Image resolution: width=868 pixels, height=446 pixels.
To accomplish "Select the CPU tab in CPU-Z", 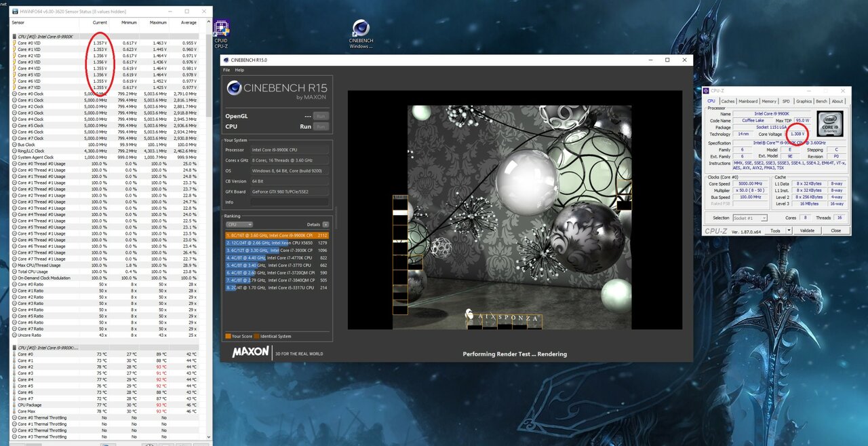I will (x=711, y=101).
